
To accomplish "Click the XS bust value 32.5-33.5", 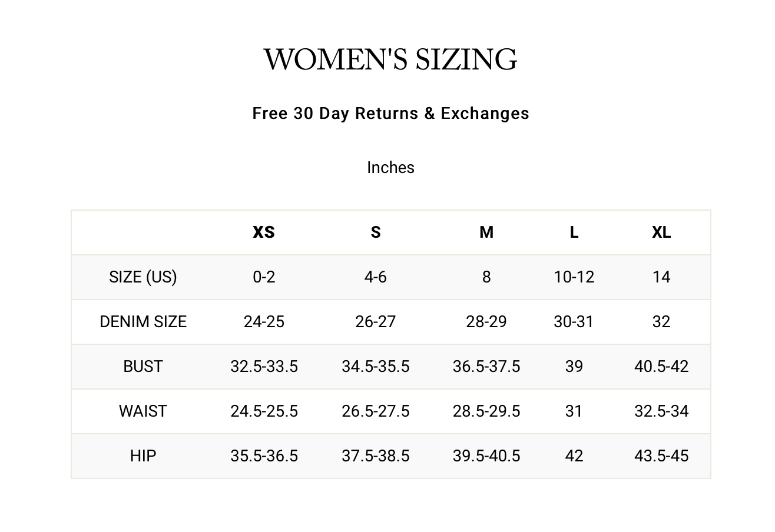I will [x=264, y=367].
